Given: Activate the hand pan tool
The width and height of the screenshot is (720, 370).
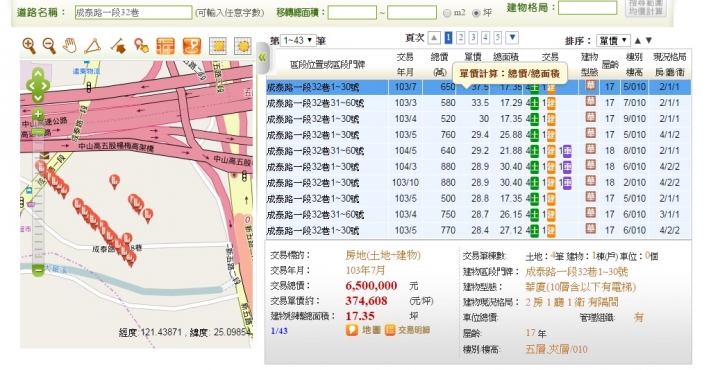Looking at the screenshot, I should pos(70,46).
